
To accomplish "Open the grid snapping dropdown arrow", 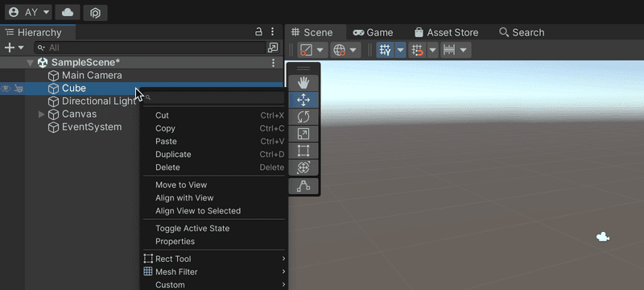I will point(433,50).
